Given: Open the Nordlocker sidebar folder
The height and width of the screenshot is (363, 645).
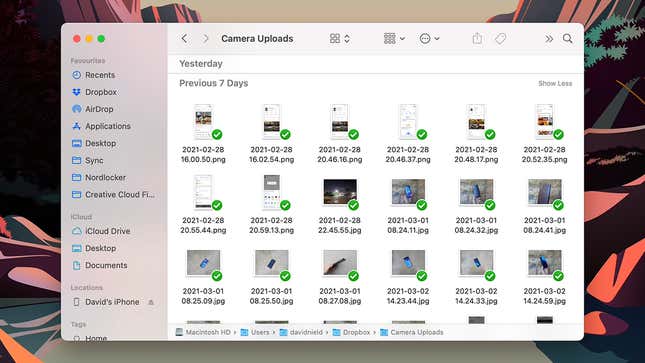Looking at the screenshot, I should [x=99, y=177].
